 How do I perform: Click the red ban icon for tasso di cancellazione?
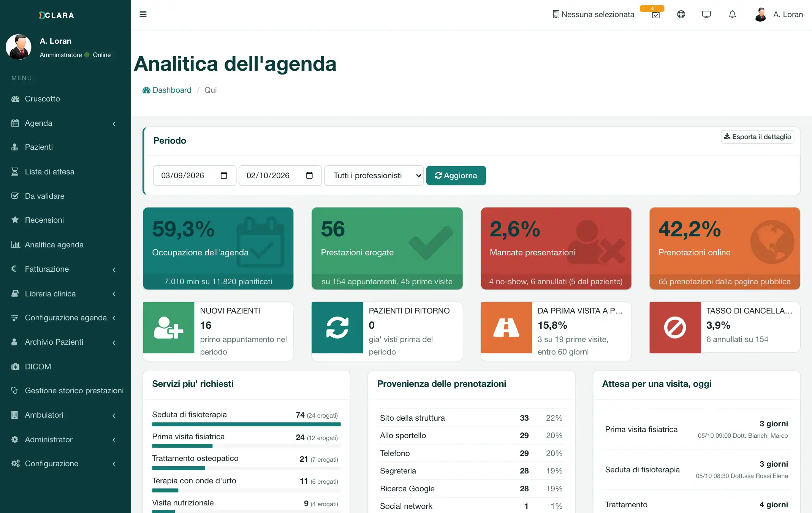675,328
